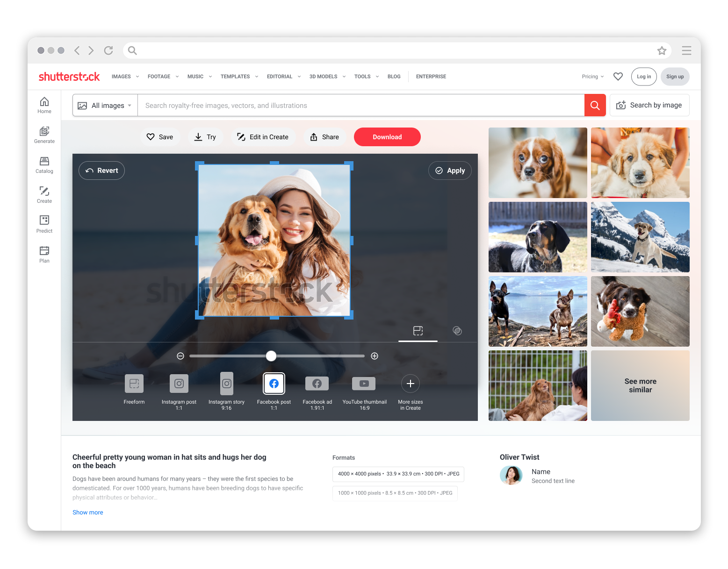The height and width of the screenshot is (569, 728).
Task: Click the Sign up button
Action: (x=675, y=77)
